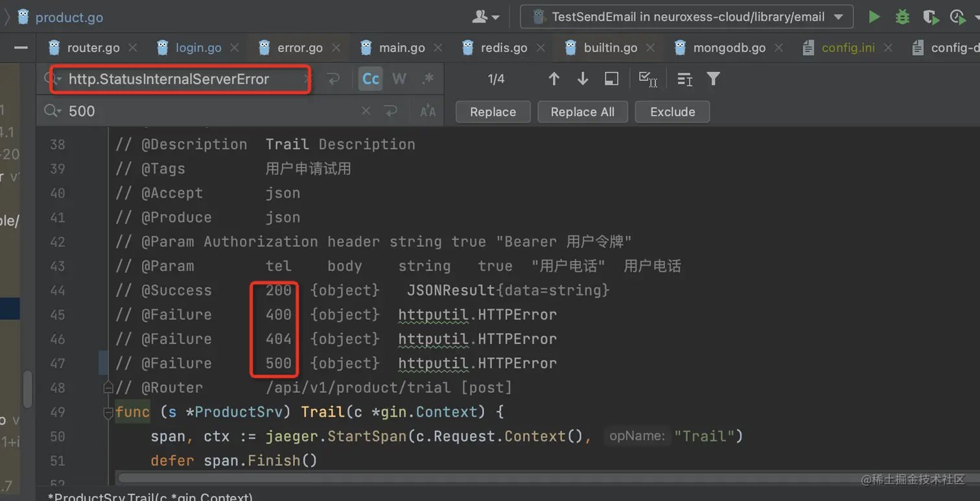
Task: Open search history dropdown in find field
Action: pos(53,79)
